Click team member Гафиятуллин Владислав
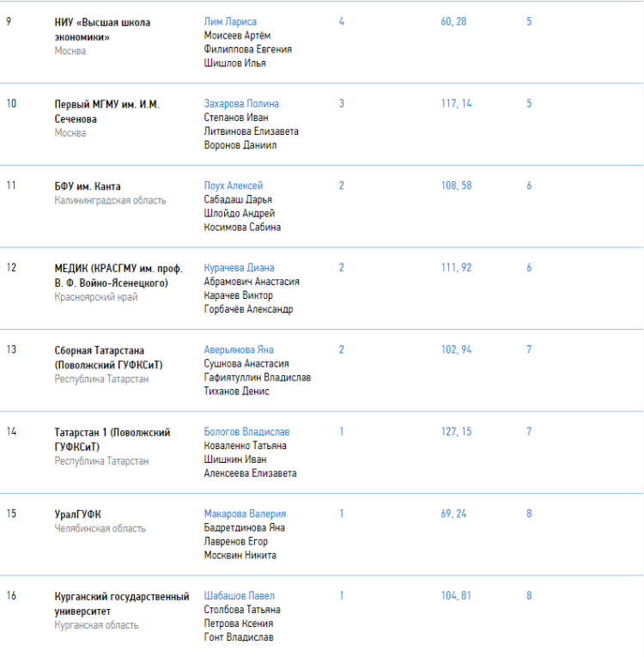644x657 pixels. (x=258, y=378)
